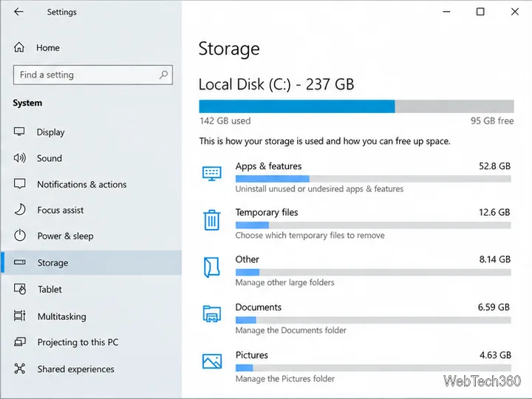Open Home in settings sidebar
The image size is (532, 399).
pyautogui.click(x=48, y=47)
